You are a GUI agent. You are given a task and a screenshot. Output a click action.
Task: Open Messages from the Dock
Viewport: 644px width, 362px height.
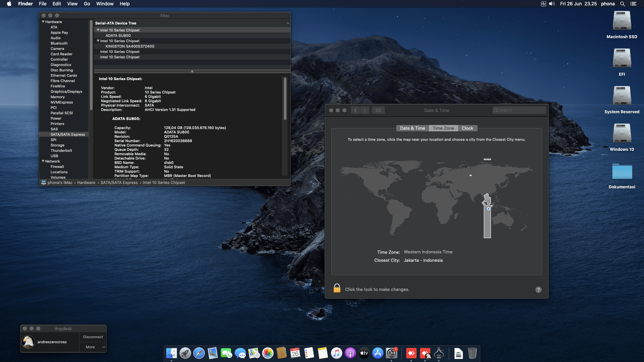[240, 353]
